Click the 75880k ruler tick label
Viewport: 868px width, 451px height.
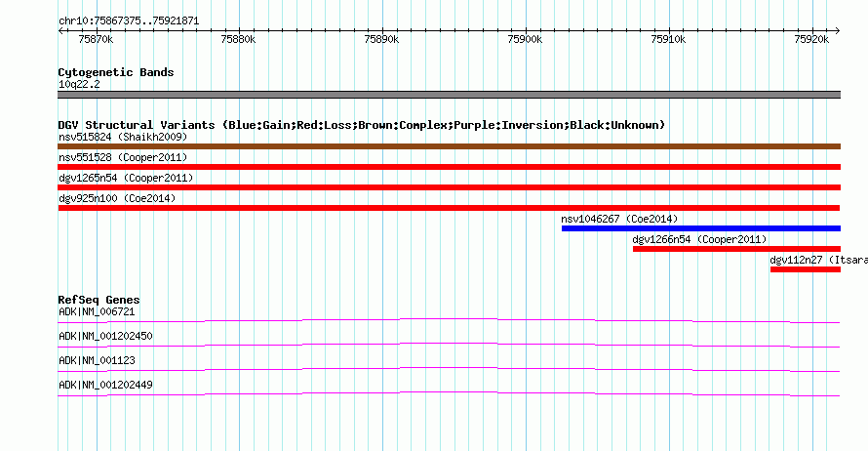coord(238,39)
